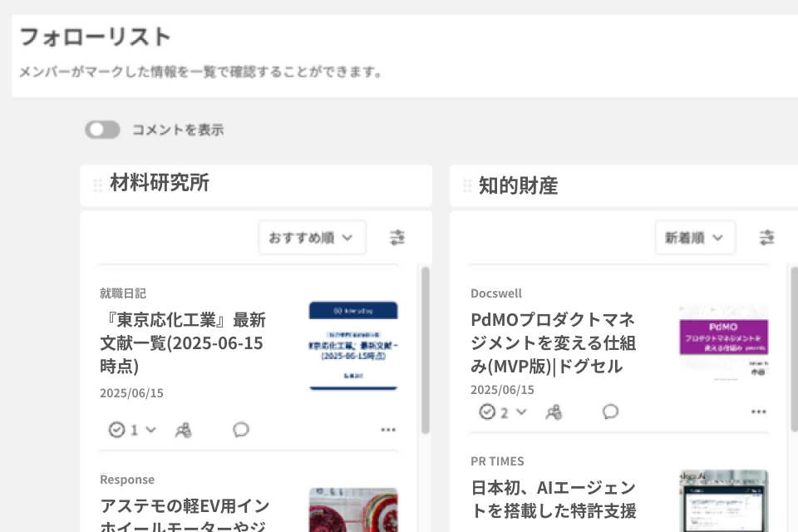The width and height of the screenshot is (798, 532).
Task: Click date 2025/06/15 under PdMO article
Action: point(502,390)
